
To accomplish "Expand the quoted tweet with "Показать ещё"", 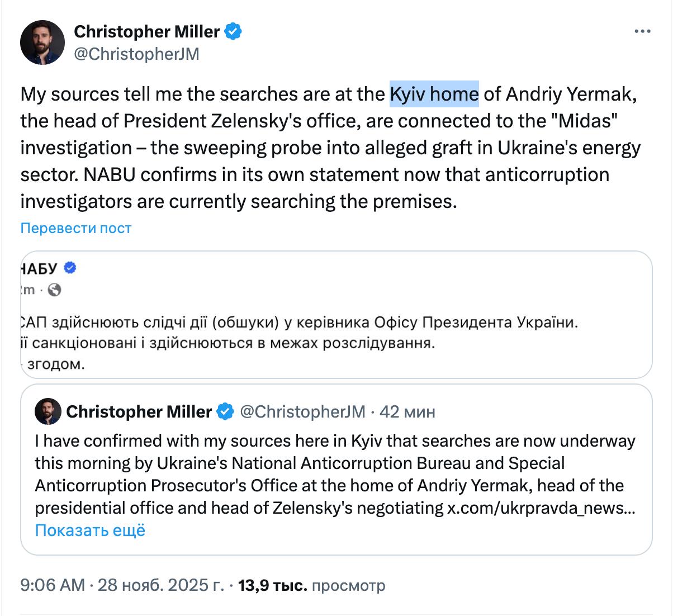I will coord(90,530).
